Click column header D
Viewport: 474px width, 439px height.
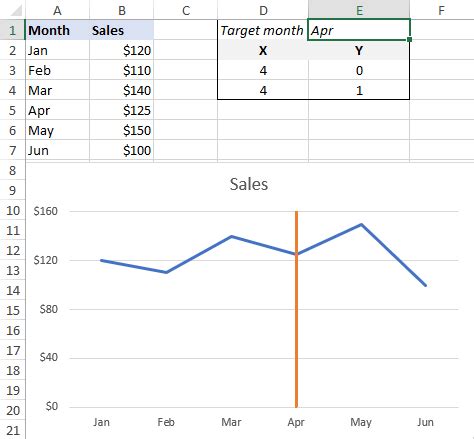263,10
